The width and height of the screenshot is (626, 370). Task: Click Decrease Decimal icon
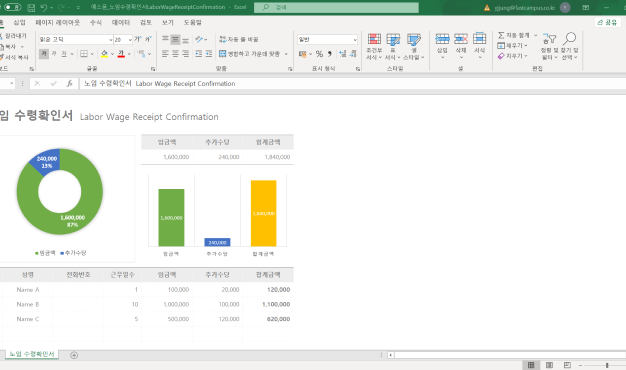click(353, 53)
